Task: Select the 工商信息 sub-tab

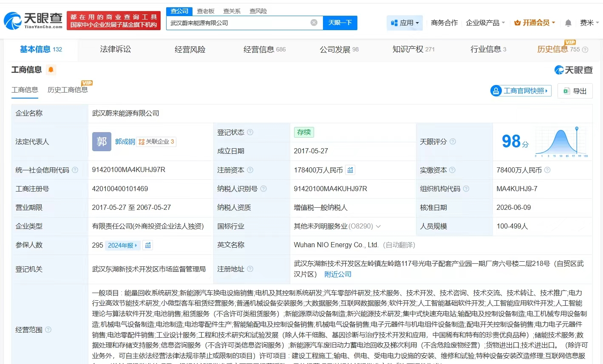Action: (x=25, y=90)
